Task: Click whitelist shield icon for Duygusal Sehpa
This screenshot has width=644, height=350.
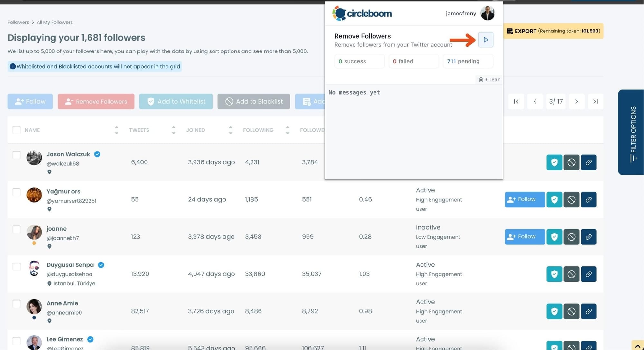Action: click(x=554, y=274)
